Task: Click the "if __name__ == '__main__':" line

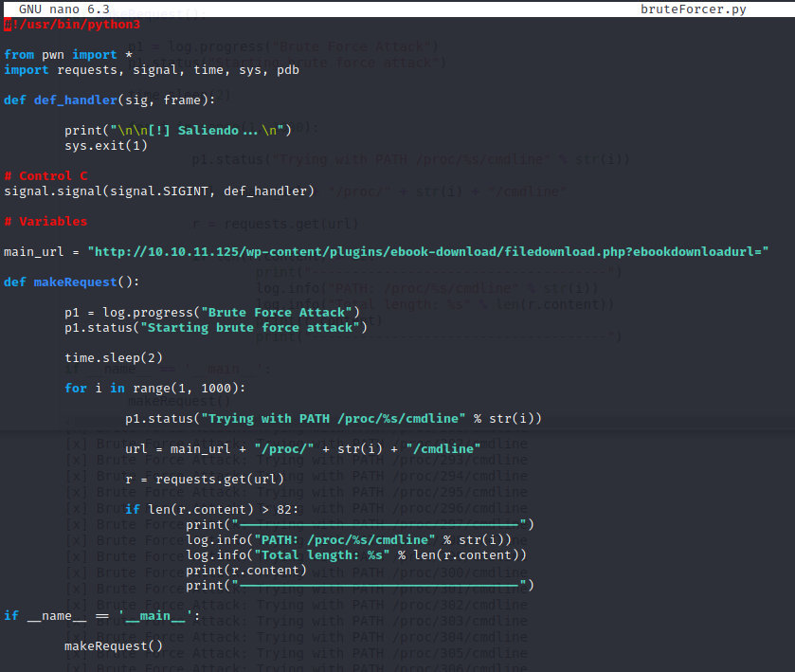Action: (102, 616)
